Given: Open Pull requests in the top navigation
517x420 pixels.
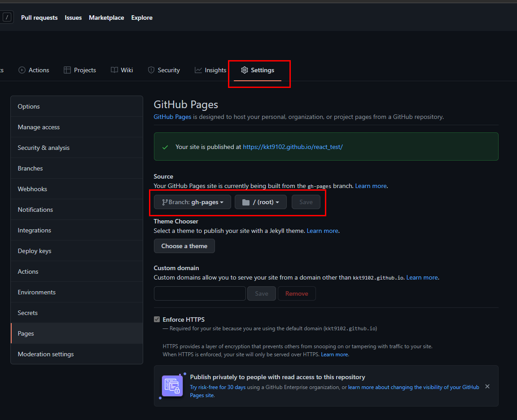Looking at the screenshot, I should 39,17.
